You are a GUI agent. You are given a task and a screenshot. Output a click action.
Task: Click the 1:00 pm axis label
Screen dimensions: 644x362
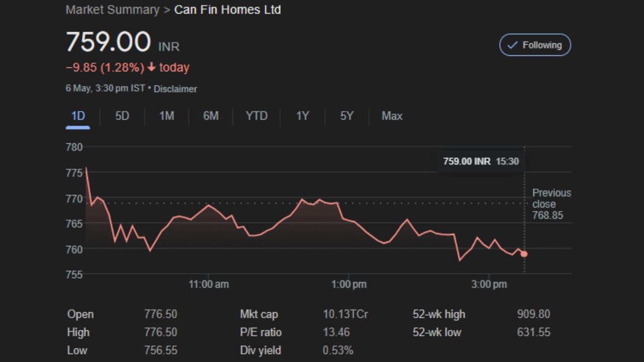349,285
